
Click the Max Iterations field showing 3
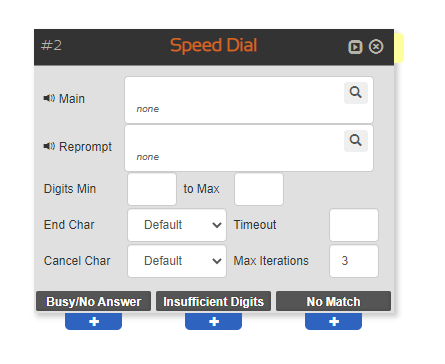354,261
